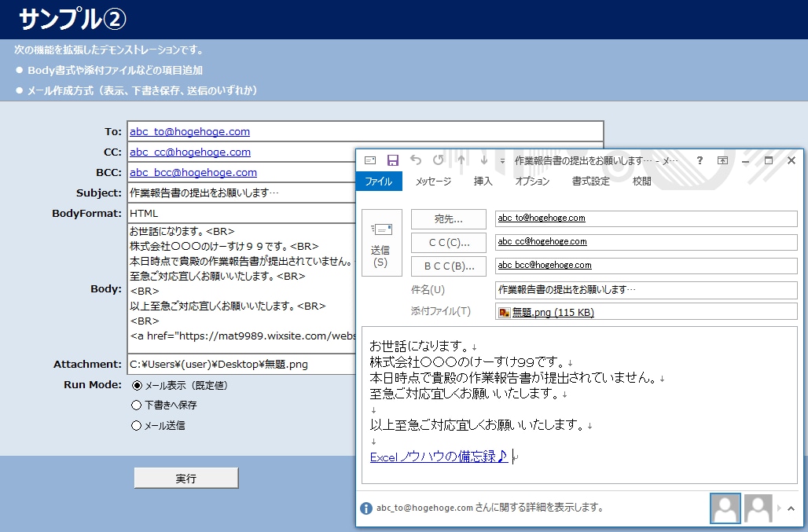Click the previous item up arrow

461,160
